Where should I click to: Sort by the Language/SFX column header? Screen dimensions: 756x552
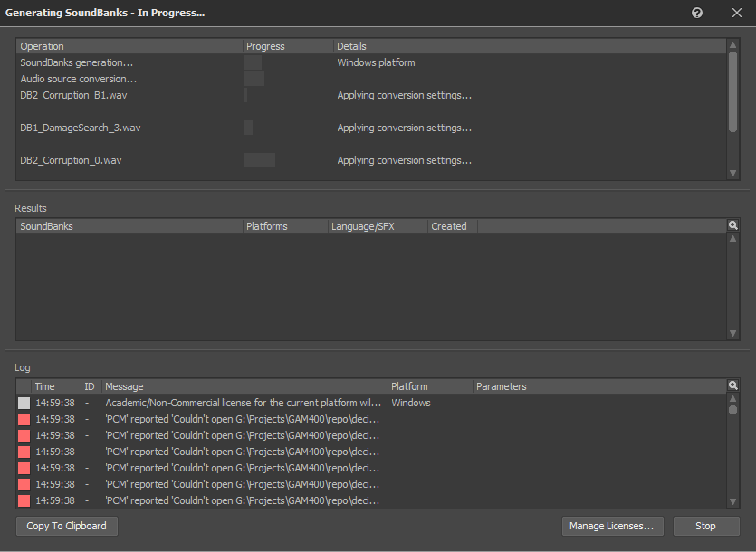pyautogui.click(x=378, y=226)
